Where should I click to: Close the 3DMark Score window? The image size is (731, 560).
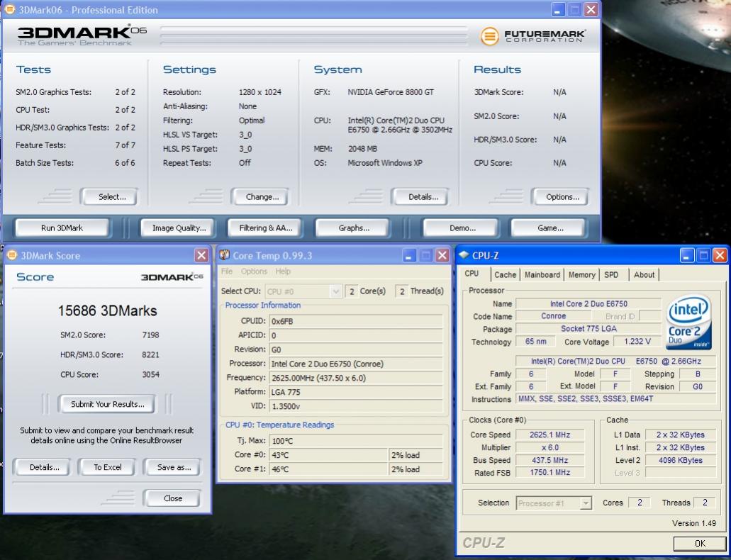(201, 255)
